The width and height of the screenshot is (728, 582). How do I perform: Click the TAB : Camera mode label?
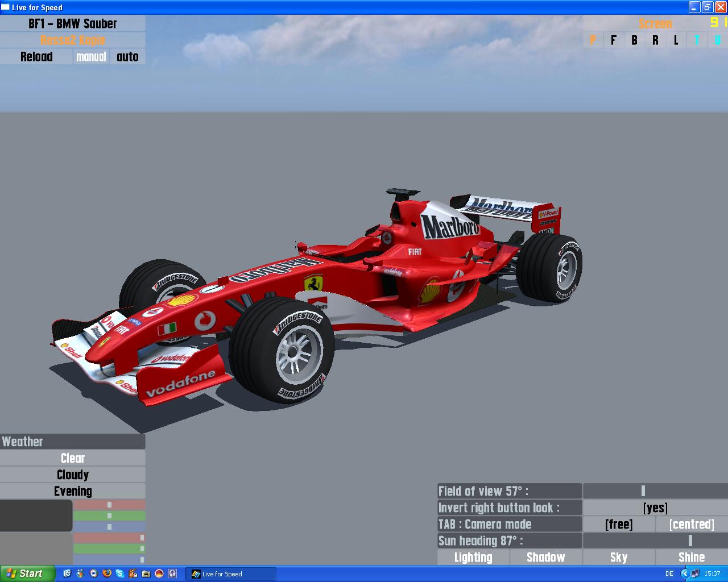click(510, 524)
